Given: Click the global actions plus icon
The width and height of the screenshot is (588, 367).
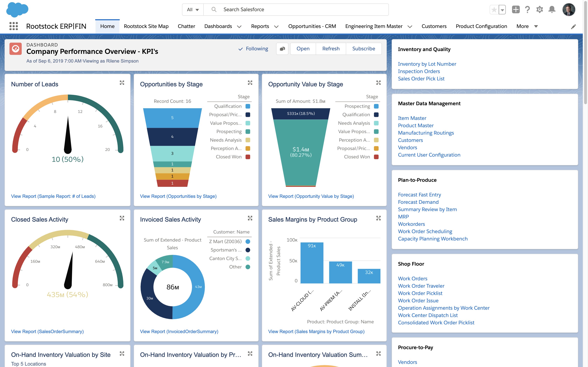Looking at the screenshot, I should pyautogui.click(x=516, y=9).
